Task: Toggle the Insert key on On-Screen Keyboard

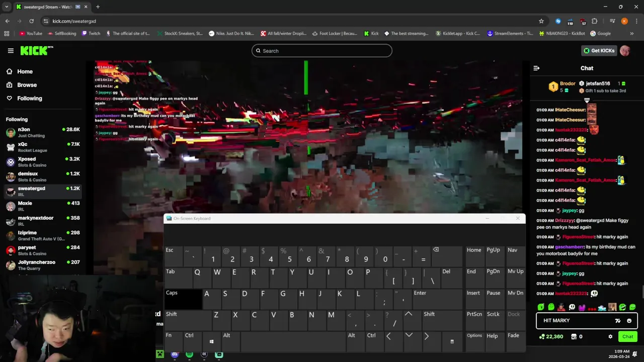Action: [x=474, y=299]
